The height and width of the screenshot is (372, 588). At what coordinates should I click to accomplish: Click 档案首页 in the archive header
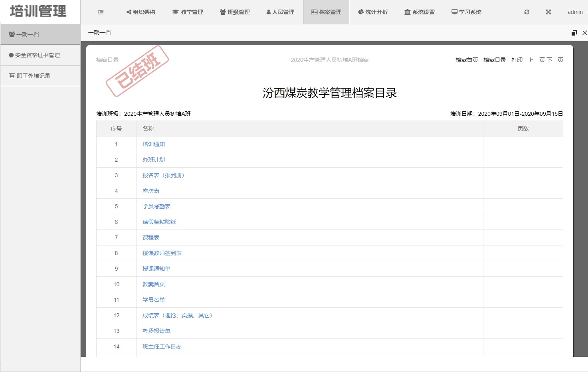tap(467, 60)
